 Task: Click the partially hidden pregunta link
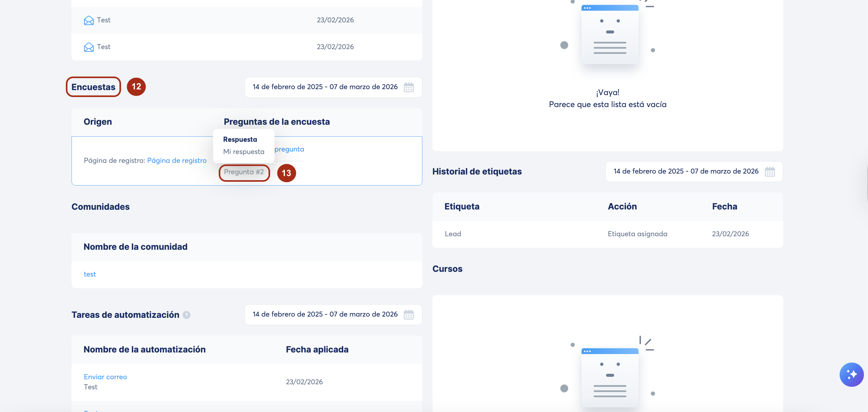tap(289, 149)
